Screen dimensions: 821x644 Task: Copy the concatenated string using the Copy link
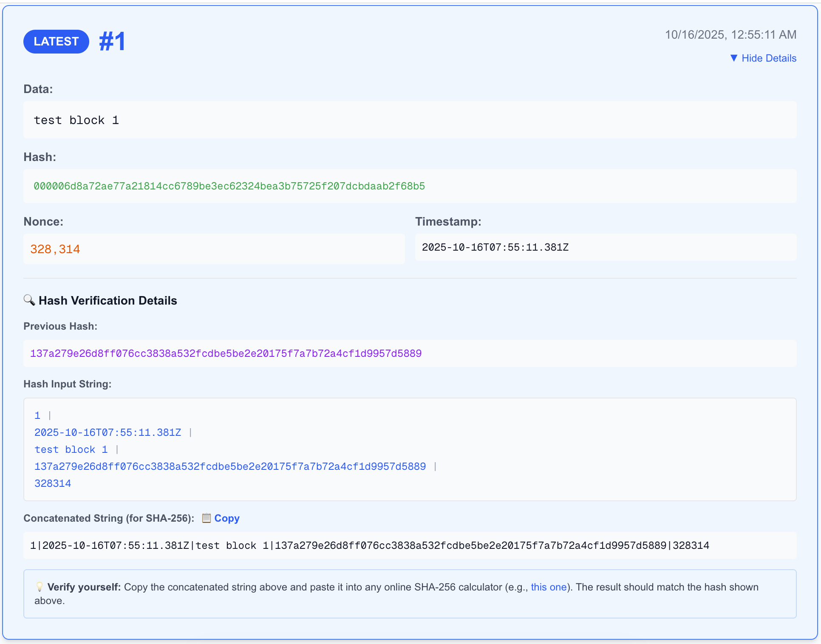227,518
